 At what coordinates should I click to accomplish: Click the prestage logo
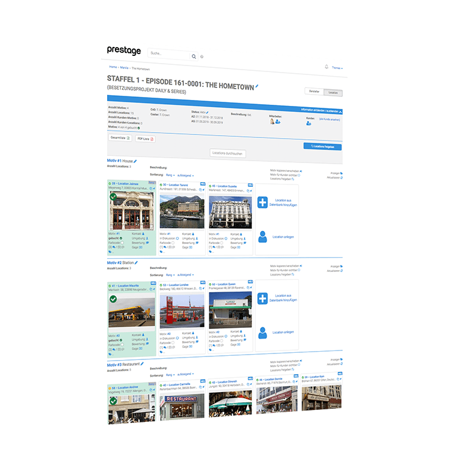[124, 51]
